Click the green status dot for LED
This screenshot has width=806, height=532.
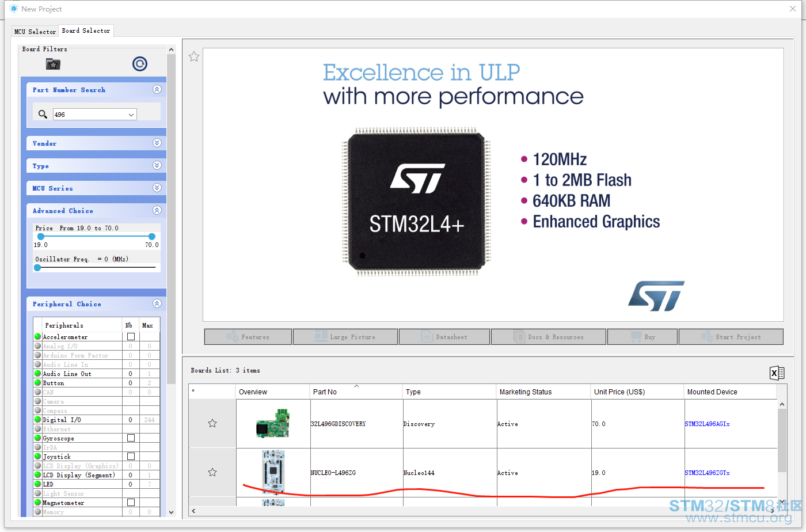[38, 484]
